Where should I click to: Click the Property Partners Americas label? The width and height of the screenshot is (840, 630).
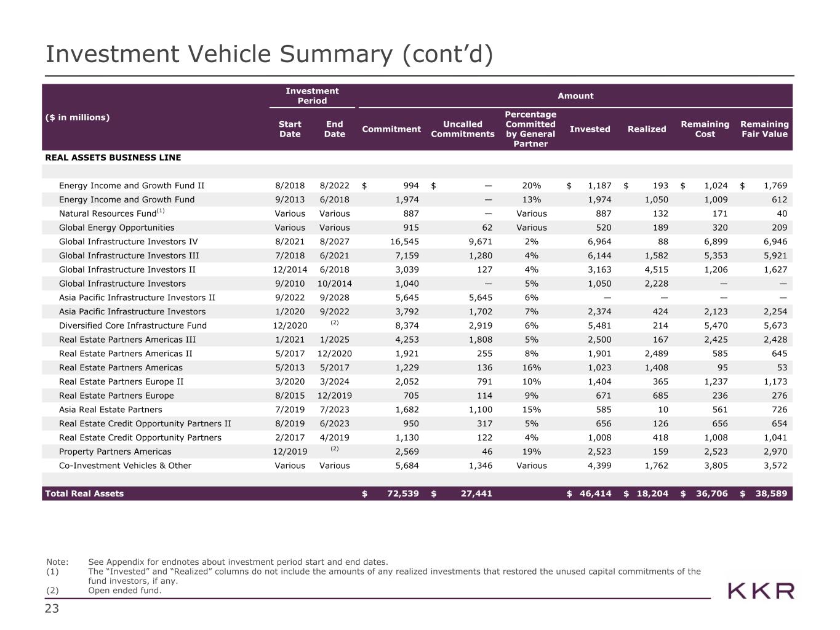click(x=115, y=452)
